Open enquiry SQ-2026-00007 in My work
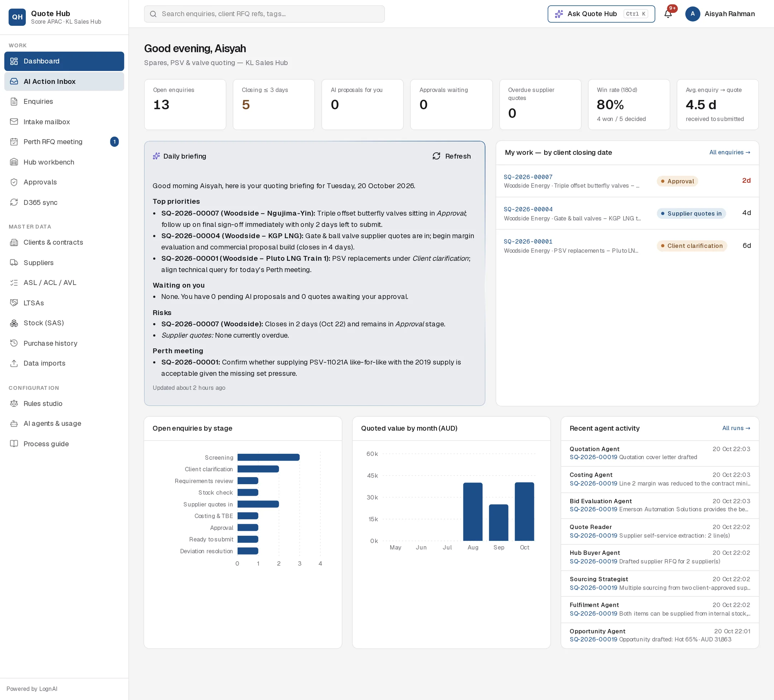The height and width of the screenshot is (700, 774). pos(528,177)
